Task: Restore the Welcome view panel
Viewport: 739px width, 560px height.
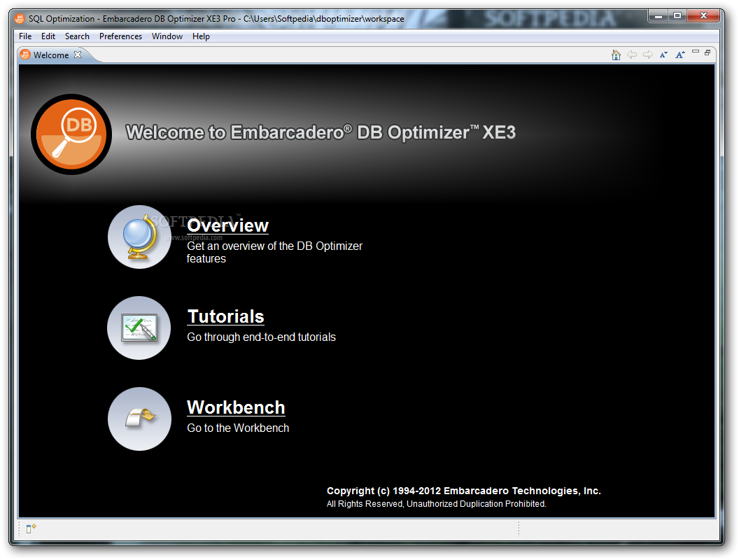Action: (x=708, y=52)
